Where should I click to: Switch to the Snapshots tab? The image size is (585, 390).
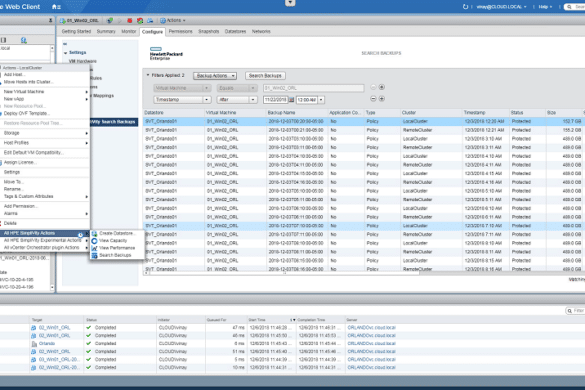click(x=209, y=31)
